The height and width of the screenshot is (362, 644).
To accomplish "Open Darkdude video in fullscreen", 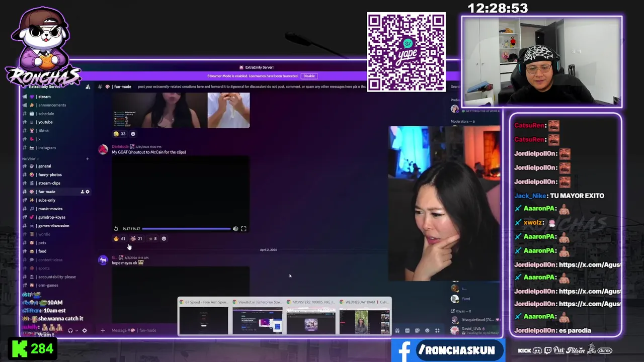I will 244,229.
